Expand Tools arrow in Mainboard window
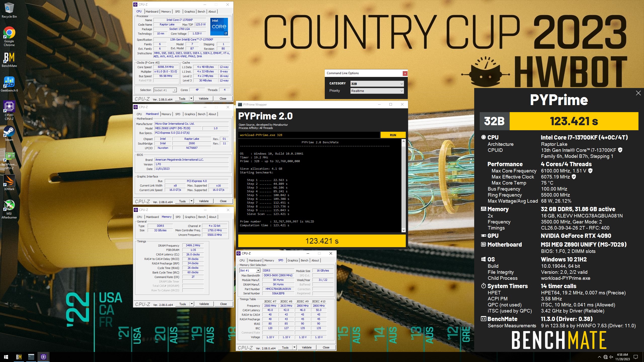This screenshot has width=644, height=362. coord(192,201)
